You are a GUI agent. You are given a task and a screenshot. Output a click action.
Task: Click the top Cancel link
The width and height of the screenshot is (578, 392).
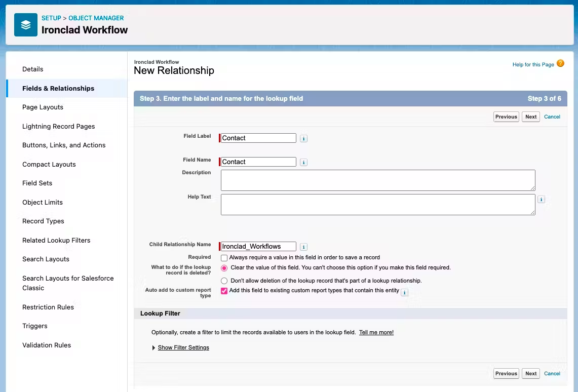(x=552, y=117)
